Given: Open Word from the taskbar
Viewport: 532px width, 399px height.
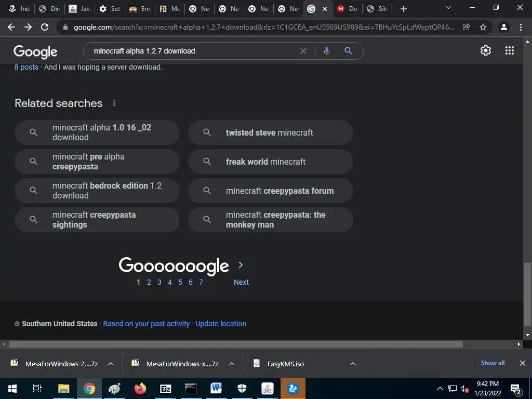Looking at the screenshot, I should (216, 389).
